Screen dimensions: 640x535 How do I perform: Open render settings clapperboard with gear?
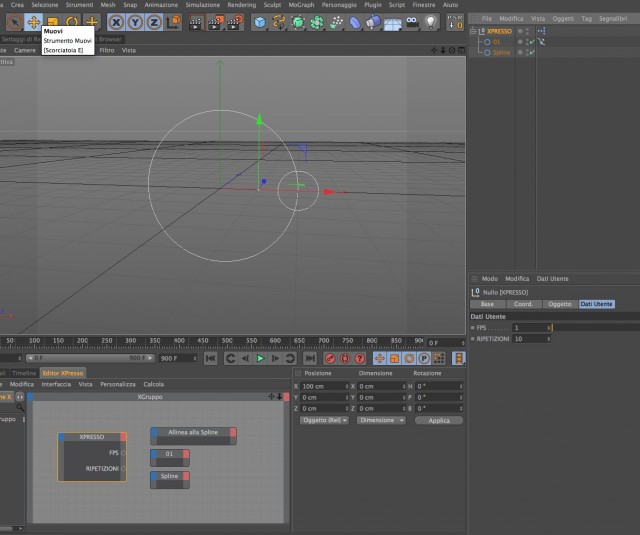click(x=236, y=22)
